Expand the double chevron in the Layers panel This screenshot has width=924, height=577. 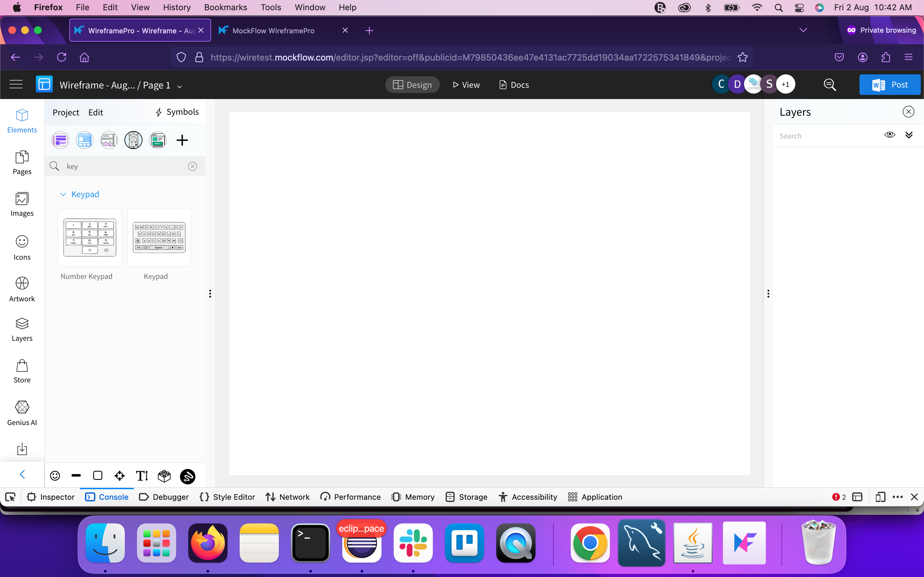909,135
